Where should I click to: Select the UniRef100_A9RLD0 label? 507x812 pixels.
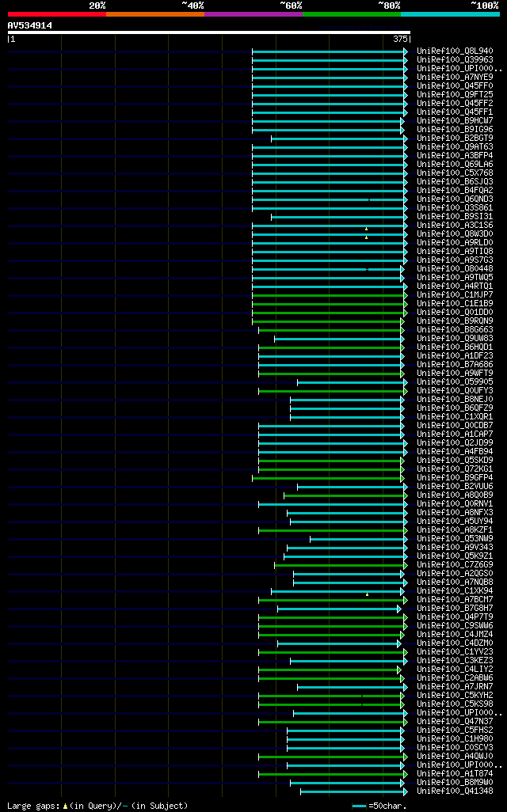point(456,243)
